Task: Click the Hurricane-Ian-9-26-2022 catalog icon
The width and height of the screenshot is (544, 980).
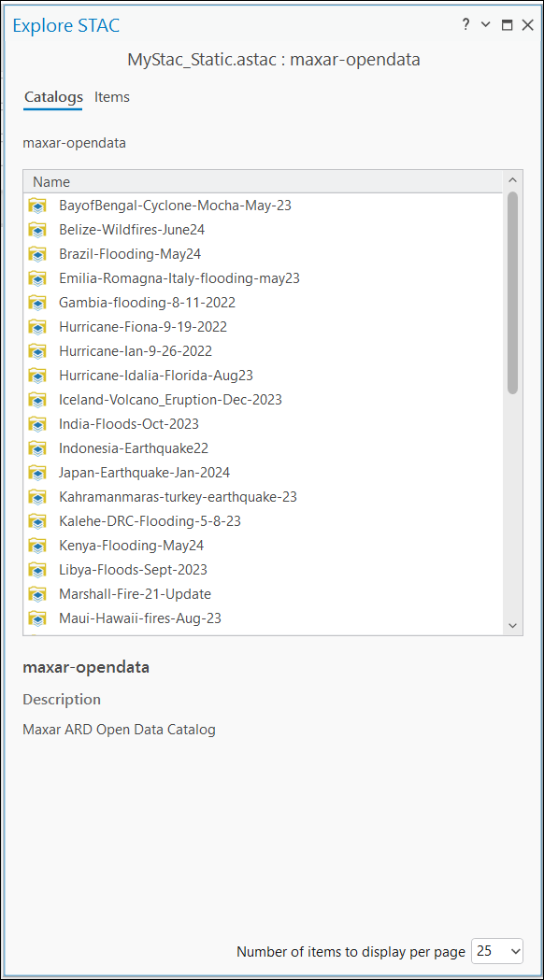Action: pyautogui.click(x=37, y=351)
